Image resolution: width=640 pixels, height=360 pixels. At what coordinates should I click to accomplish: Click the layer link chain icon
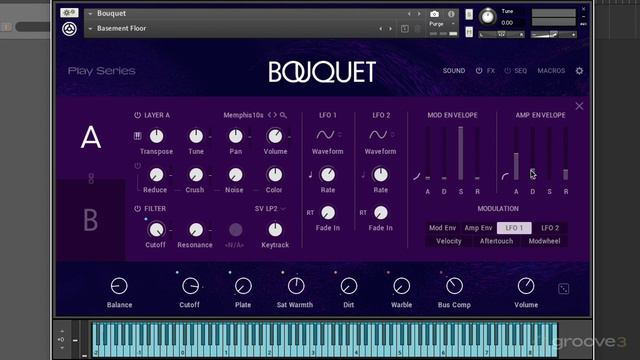(91, 178)
